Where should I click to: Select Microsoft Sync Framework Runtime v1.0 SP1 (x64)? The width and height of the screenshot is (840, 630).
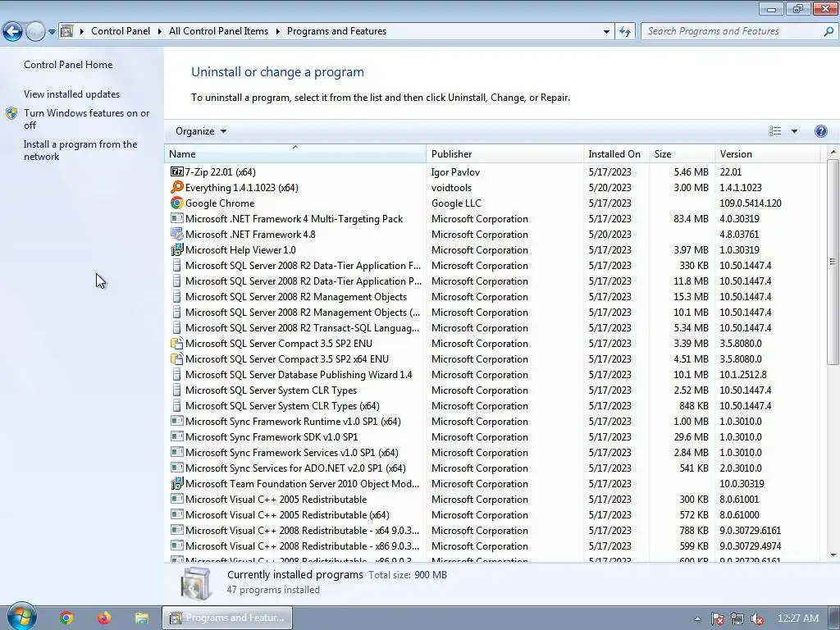click(x=492, y=421)
